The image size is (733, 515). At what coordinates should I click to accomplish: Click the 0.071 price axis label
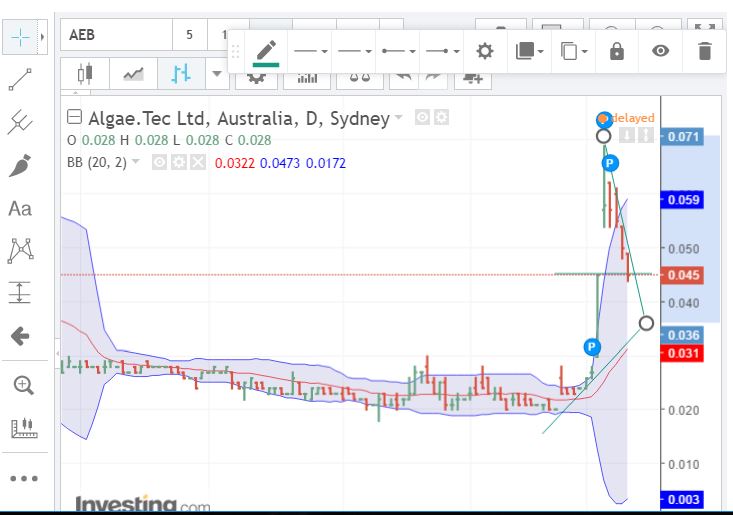(x=683, y=137)
